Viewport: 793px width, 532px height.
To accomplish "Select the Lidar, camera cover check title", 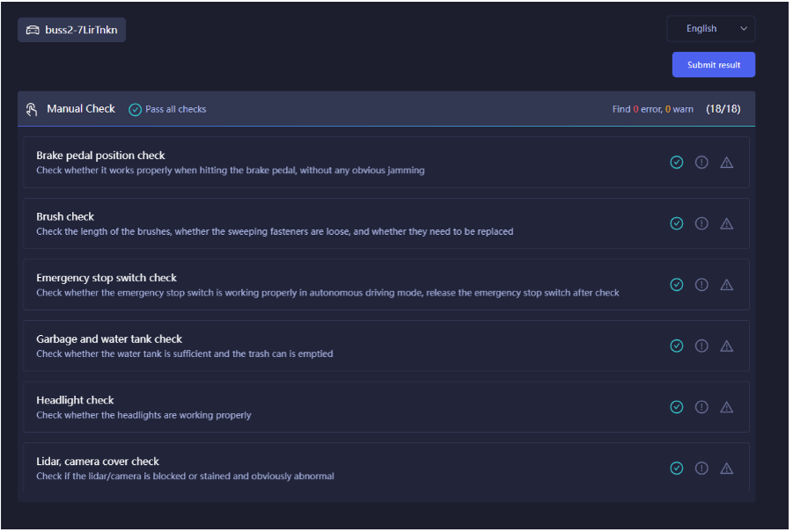I will [x=98, y=462].
